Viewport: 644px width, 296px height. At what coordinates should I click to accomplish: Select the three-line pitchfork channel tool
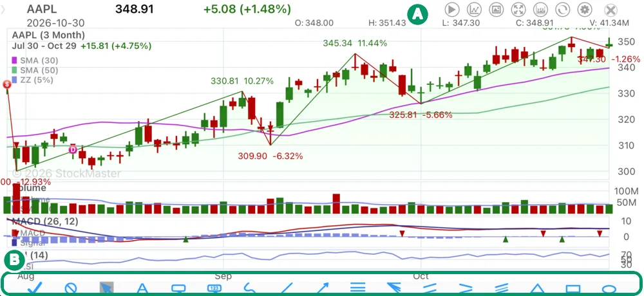pyautogui.click(x=501, y=288)
